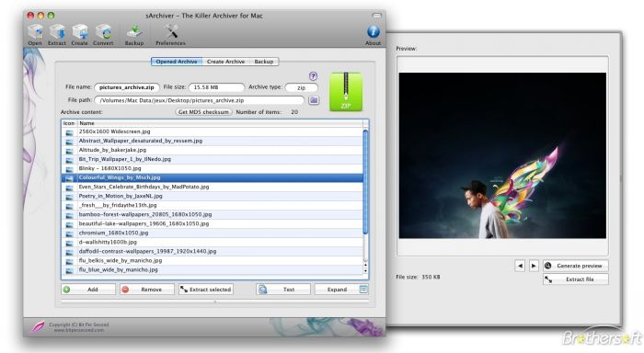Show the About info icon
Viewport: 644px width, 353px height.
pyautogui.click(x=373, y=35)
